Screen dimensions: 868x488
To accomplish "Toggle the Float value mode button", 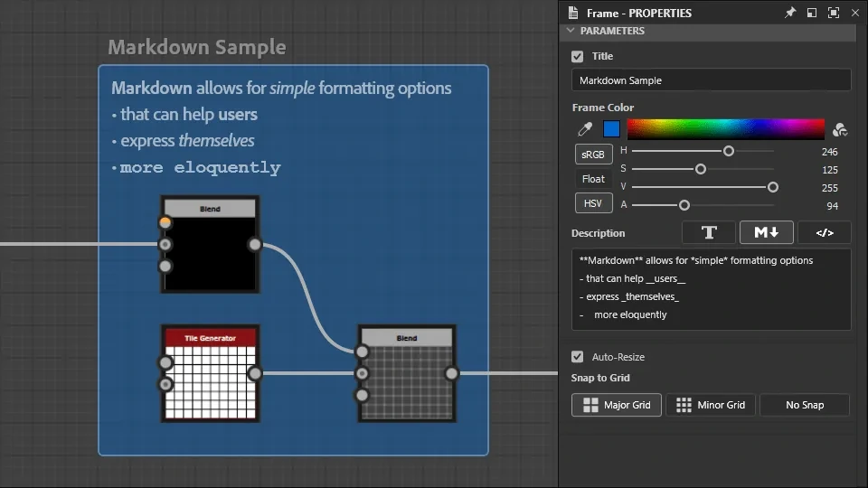I will (x=593, y=179).
